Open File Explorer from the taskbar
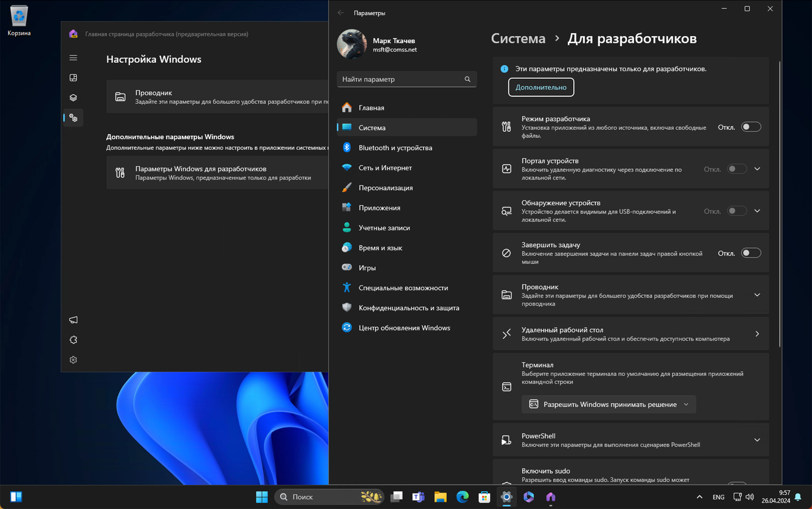 tap(441, 497)
